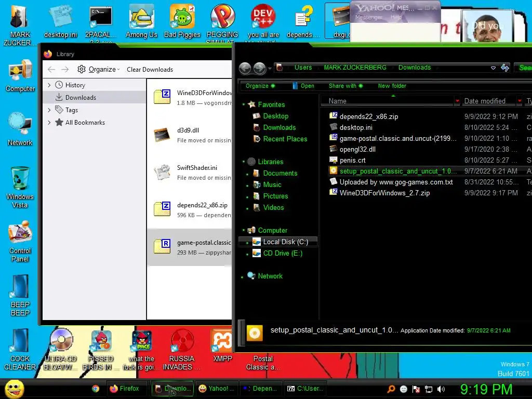Select d3d9.dll download entry in Library
532x399 pixels.
(190, 135)
